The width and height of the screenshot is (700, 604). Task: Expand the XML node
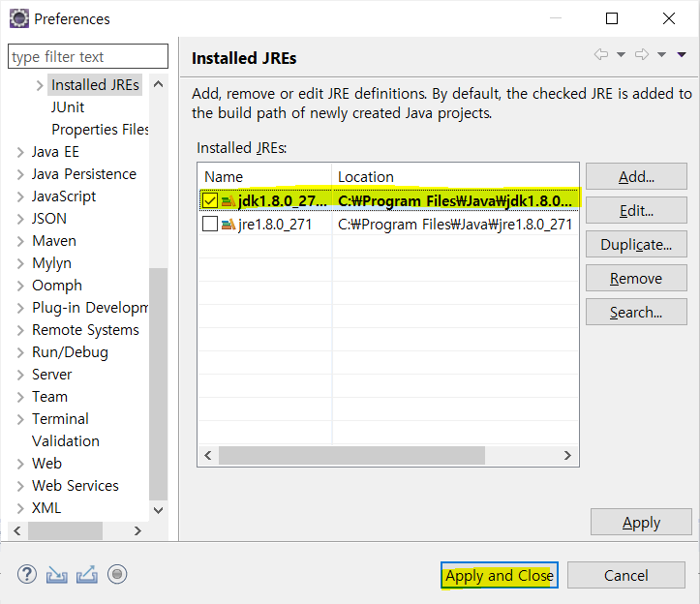click(x=20, y=508)
